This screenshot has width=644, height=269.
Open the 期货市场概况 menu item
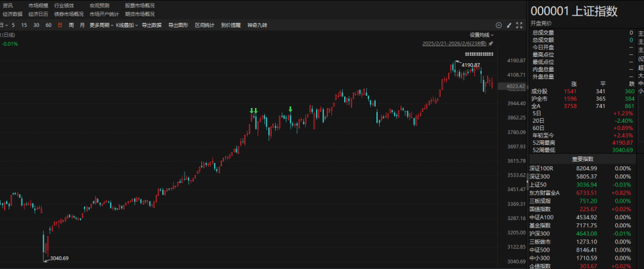pyautogui.click(x=140, y=14)
